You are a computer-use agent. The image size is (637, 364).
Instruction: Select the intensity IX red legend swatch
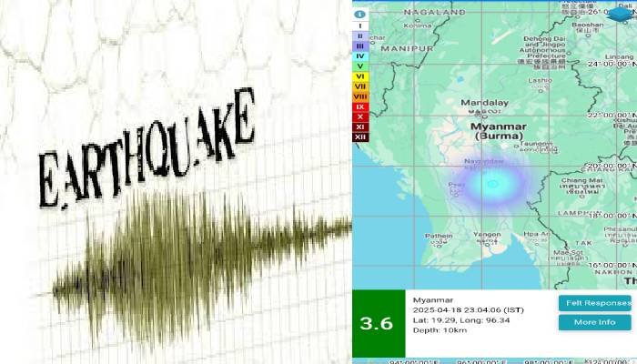tap(360, 106)
